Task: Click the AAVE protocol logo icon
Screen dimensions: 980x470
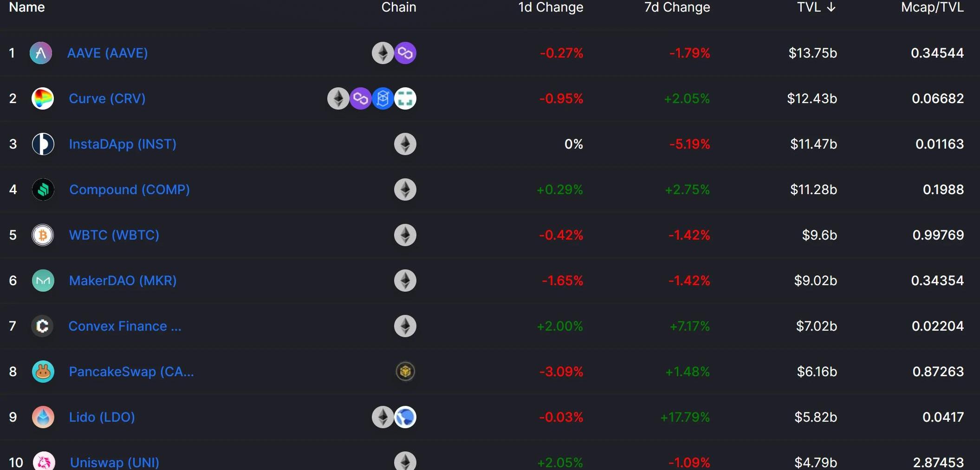Action: [41, 53]
